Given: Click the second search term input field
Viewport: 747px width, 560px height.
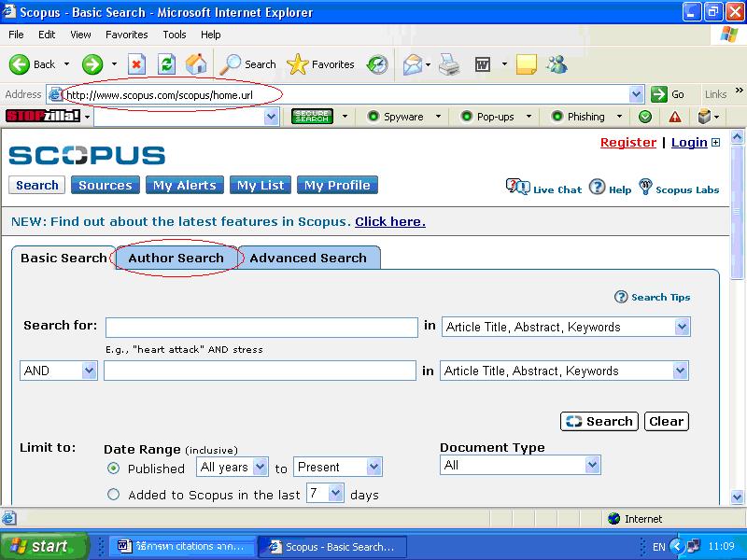Looking at the screenshot, I should pos(260,371).
